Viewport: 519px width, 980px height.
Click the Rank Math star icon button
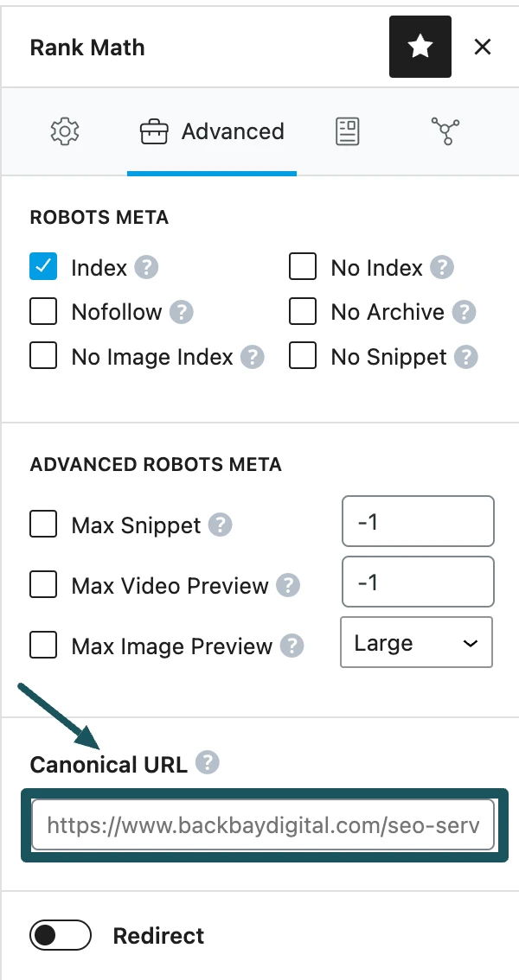(x=420, y=47)
